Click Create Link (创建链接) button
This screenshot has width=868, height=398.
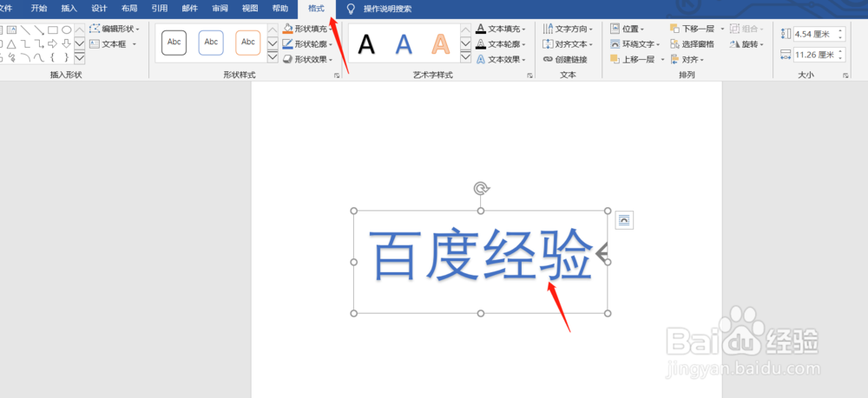coord(565,59)
